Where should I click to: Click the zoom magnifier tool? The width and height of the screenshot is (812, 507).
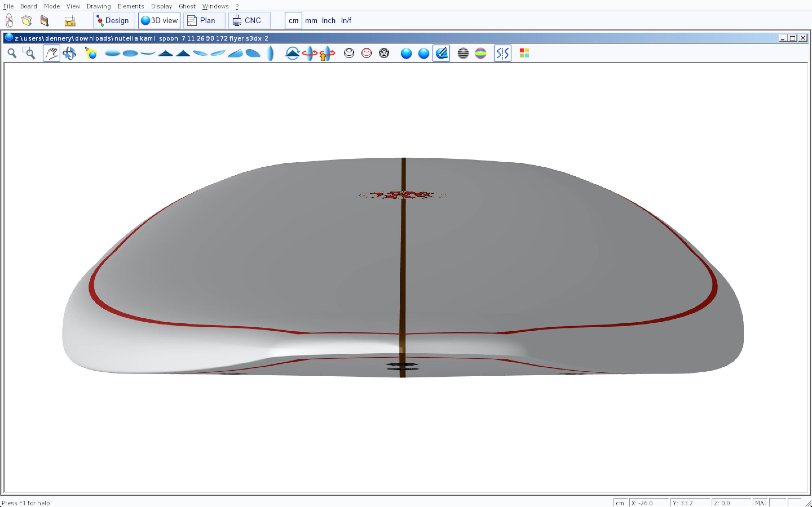point(12,53)
